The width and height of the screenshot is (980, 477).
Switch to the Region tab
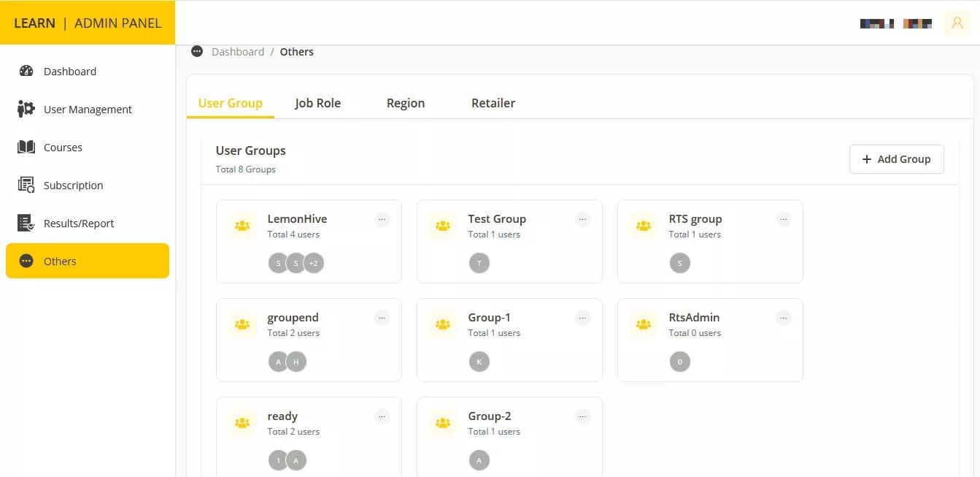[x=405, y=103]
